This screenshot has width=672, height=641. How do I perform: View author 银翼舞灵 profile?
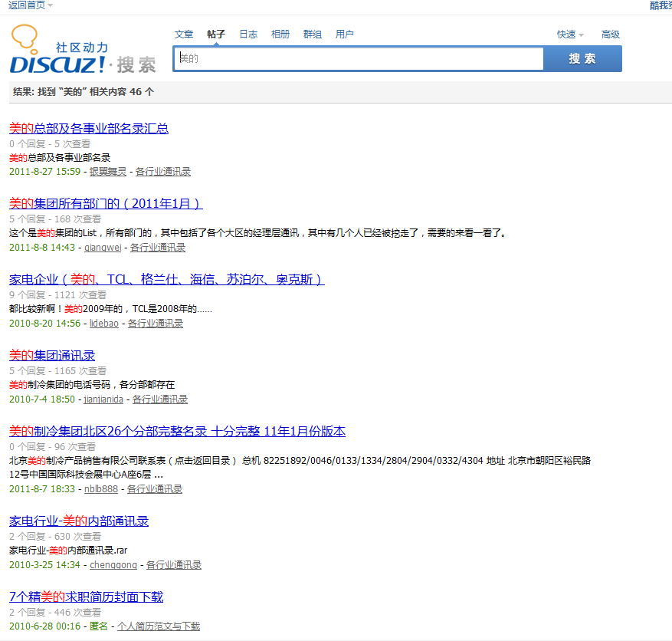click(108, 172)
